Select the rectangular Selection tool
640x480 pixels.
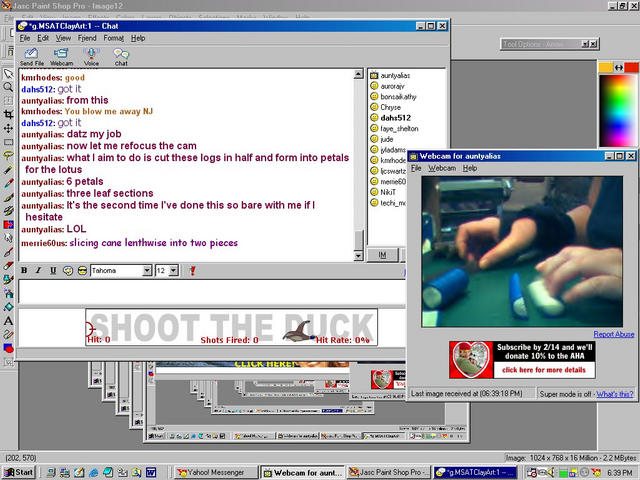click(x=8, y=142)
